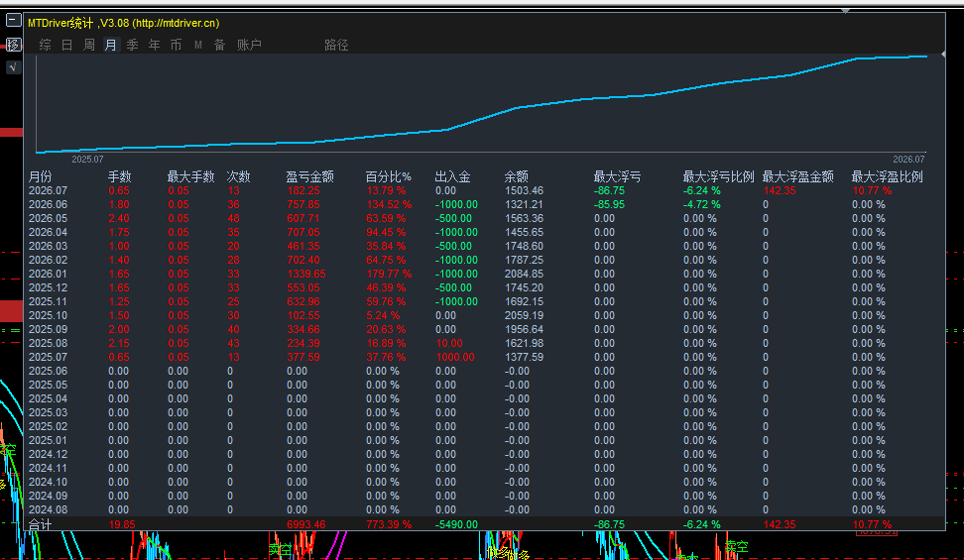Click the 盈亏金额 column header
Viewport: 964px width, 560px height.
pos(309,177)
